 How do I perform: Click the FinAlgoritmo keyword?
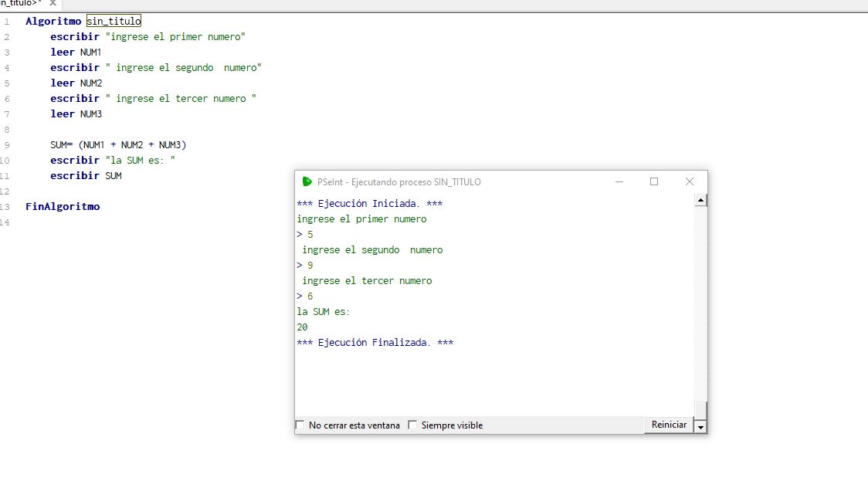63,206
